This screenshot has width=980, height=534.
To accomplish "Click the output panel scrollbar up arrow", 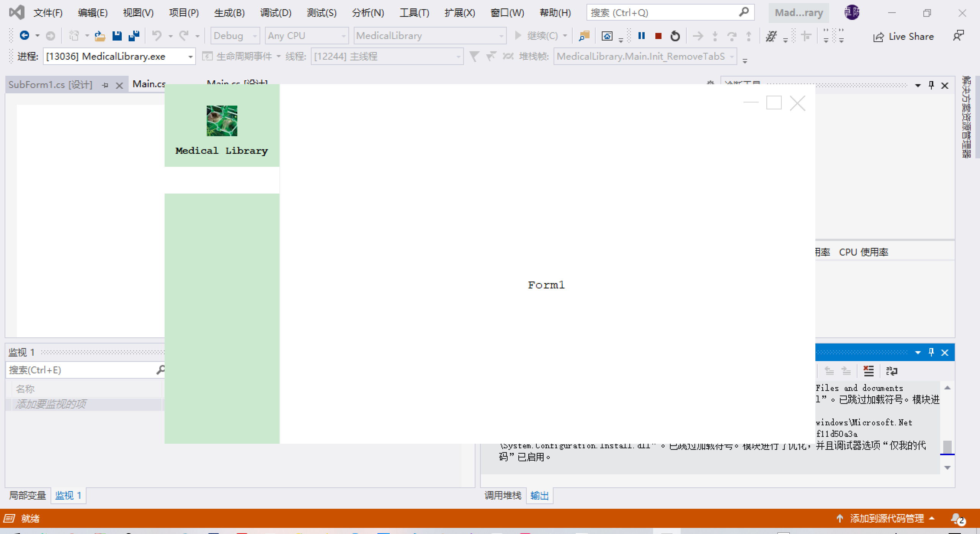I will tap(947, 387).
